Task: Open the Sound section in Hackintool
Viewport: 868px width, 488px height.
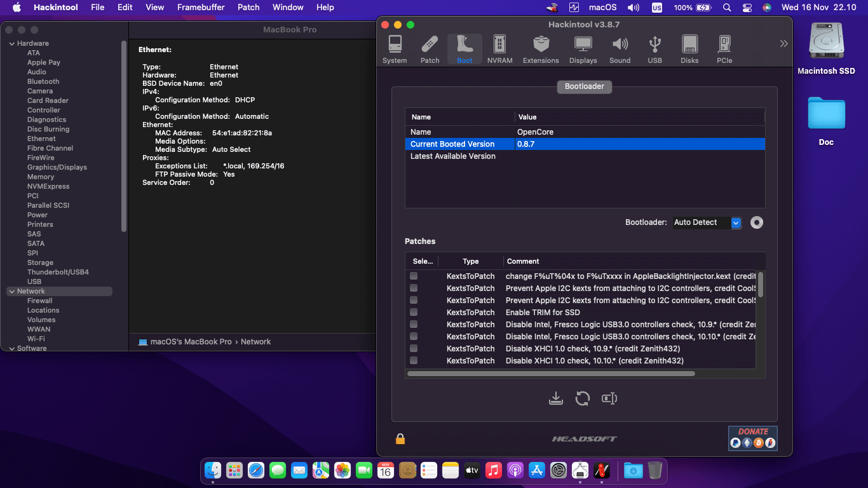Action: (620, 50)
